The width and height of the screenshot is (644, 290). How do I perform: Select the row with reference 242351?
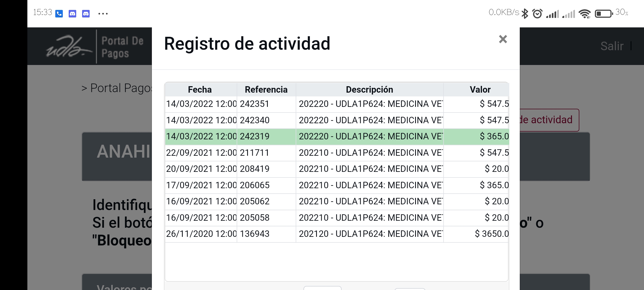coord(337,104)
